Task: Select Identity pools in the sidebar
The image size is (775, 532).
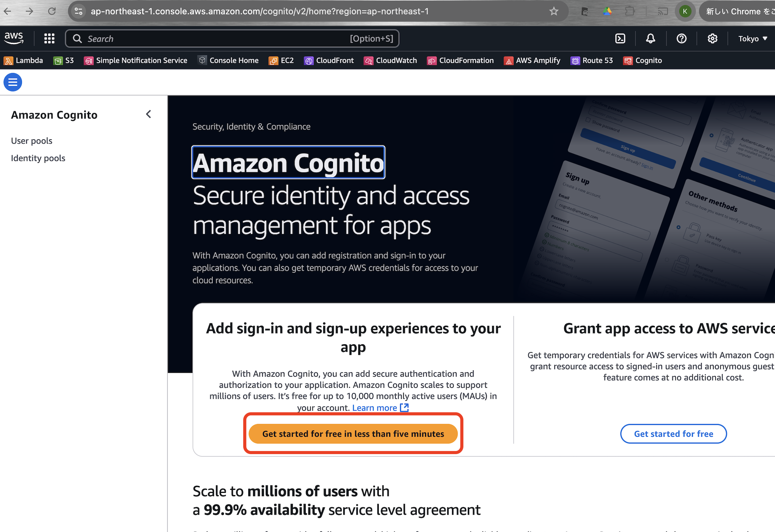Action: [x=38, y=158]
